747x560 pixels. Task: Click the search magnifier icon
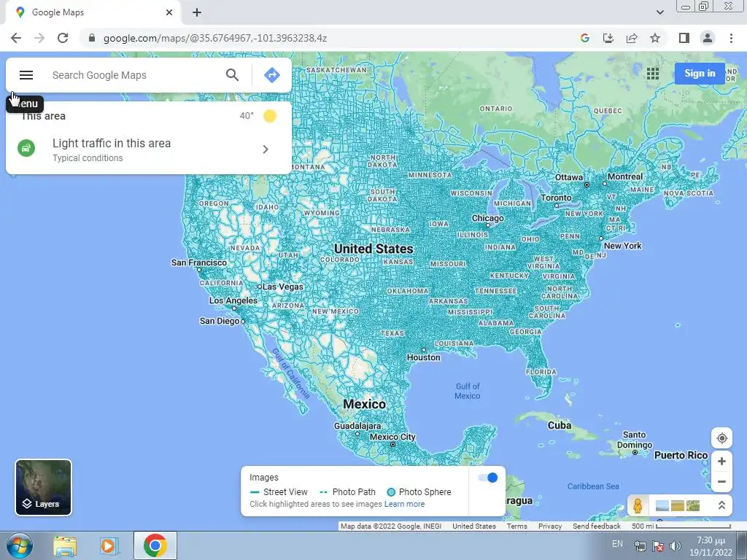click(x=232, y=75)
